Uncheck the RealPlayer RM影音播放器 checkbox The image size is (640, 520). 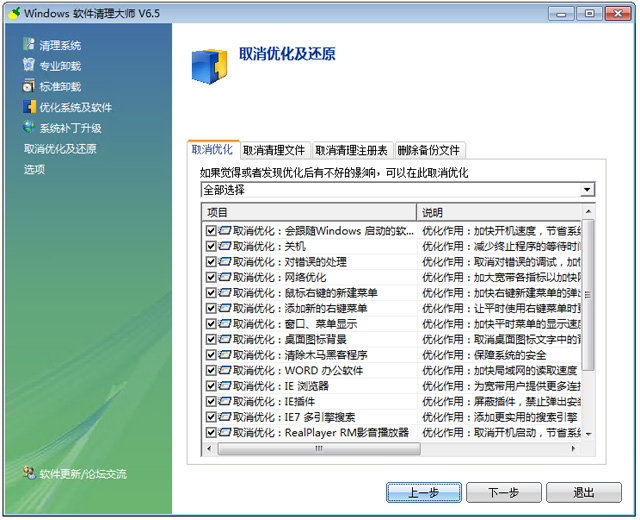pyautogui.click(x=211, y=432)
